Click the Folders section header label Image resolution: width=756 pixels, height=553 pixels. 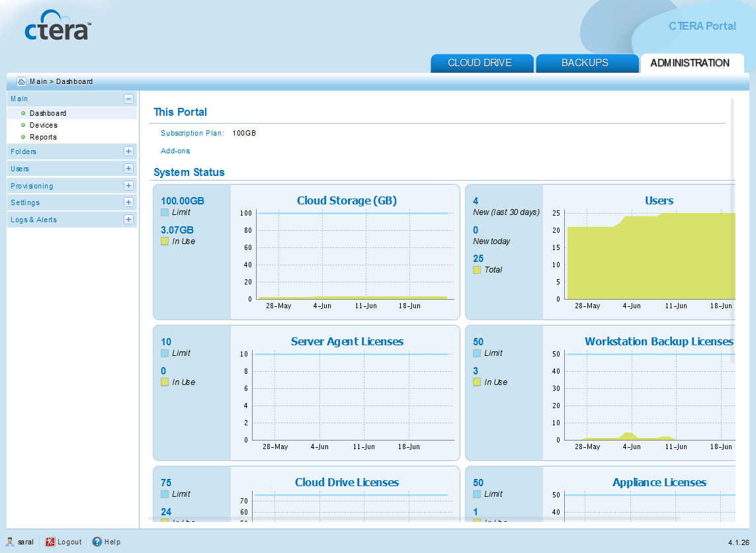(x=24, y=151)
